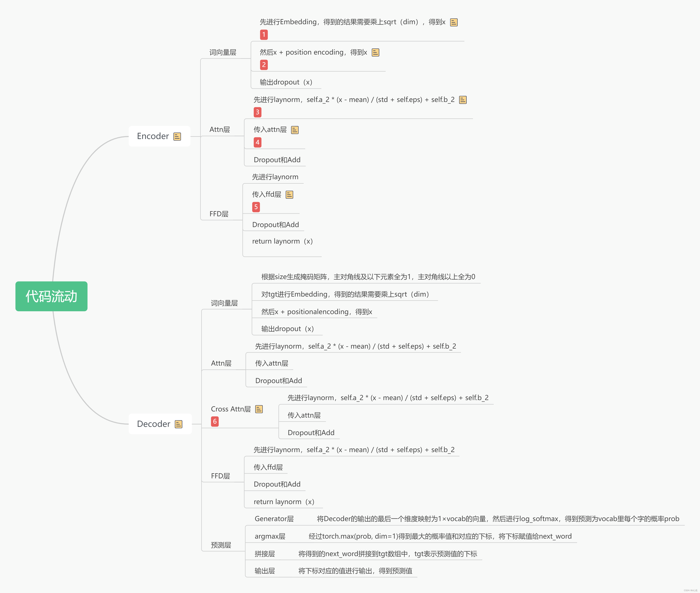700x593 pixels.
Task: Select decoder FFD层 branch
Action: [220, 476]
